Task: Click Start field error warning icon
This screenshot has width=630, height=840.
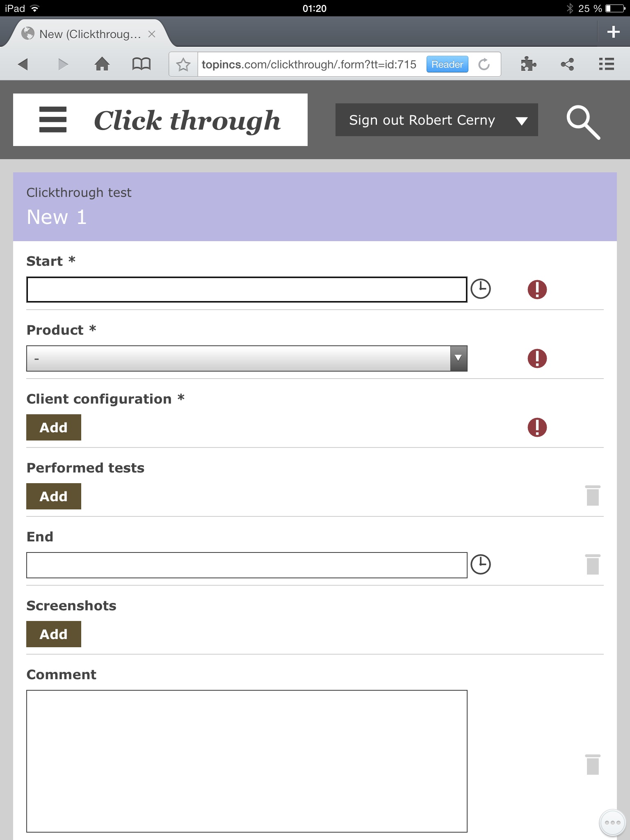Action: [537, 290]
